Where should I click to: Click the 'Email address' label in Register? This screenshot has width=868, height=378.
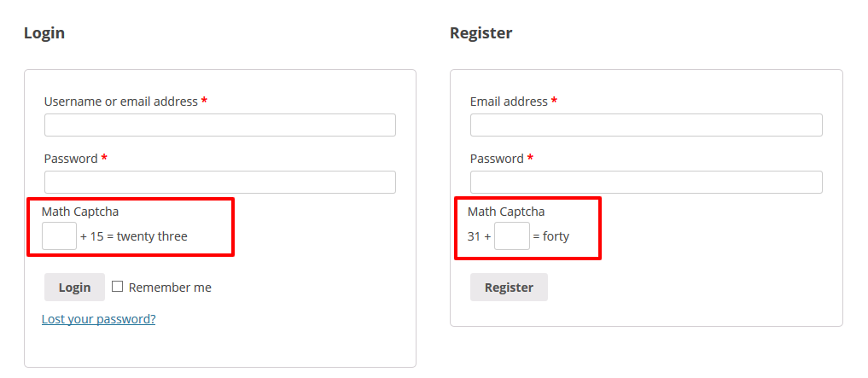click(509, 102)
